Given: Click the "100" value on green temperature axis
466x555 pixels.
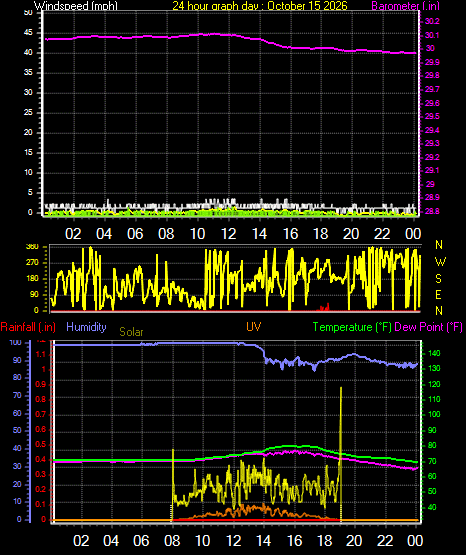Looking at the screenshot, I should tap(434, 414).
